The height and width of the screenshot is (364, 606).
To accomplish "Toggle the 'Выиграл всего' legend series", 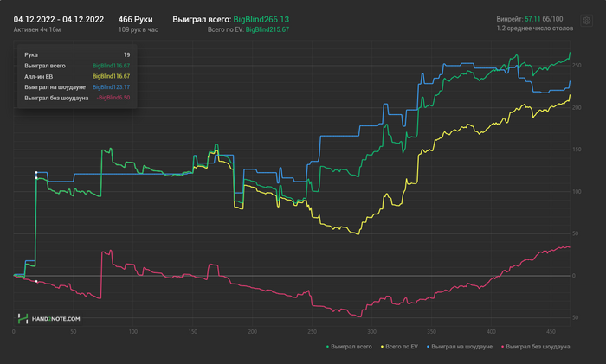I will 350,347.
